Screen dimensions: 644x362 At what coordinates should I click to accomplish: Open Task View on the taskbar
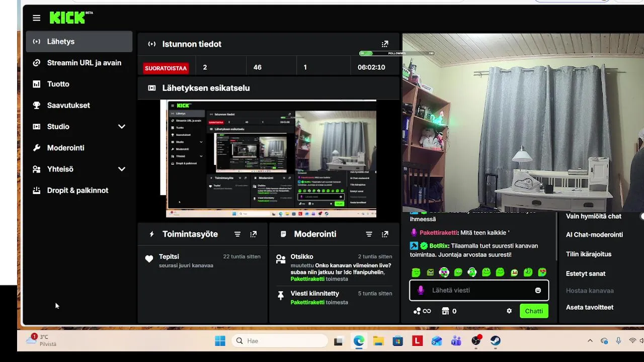click(x=339, y=341)
